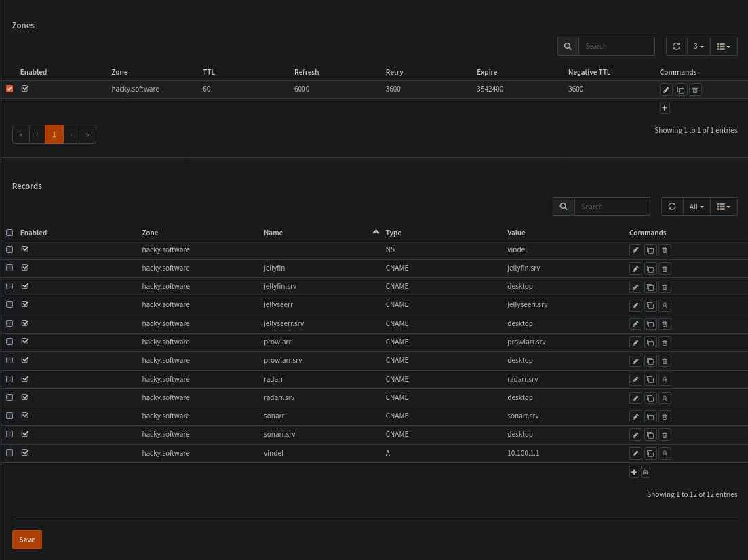Tick the select-all checkbox in Records header
The width and height of the screenshot is (748, 560).
[x=9, y=233]
